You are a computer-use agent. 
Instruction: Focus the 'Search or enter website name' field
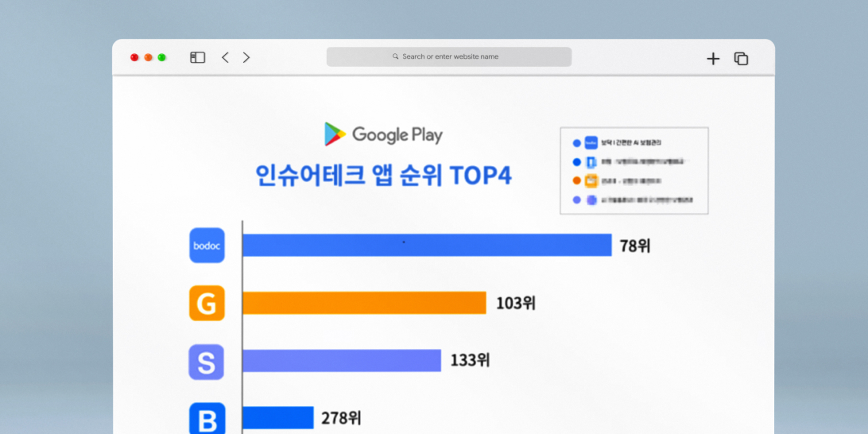(x=449, y=56)
